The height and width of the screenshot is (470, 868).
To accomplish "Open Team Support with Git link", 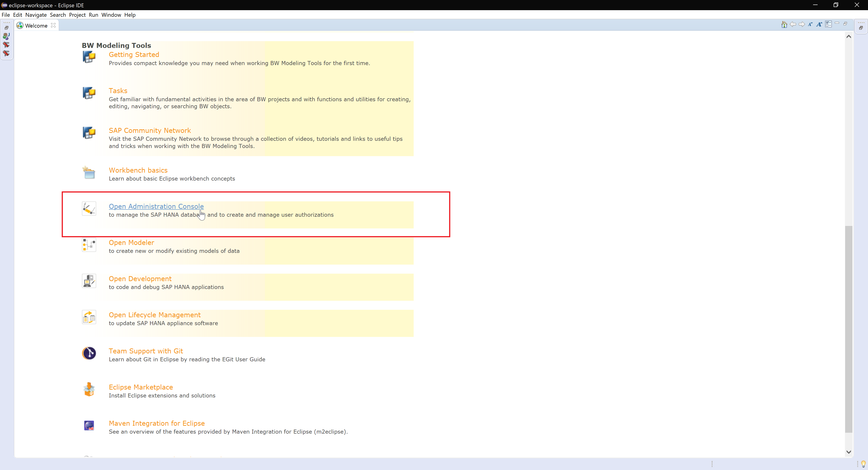I will coord(146,351).
